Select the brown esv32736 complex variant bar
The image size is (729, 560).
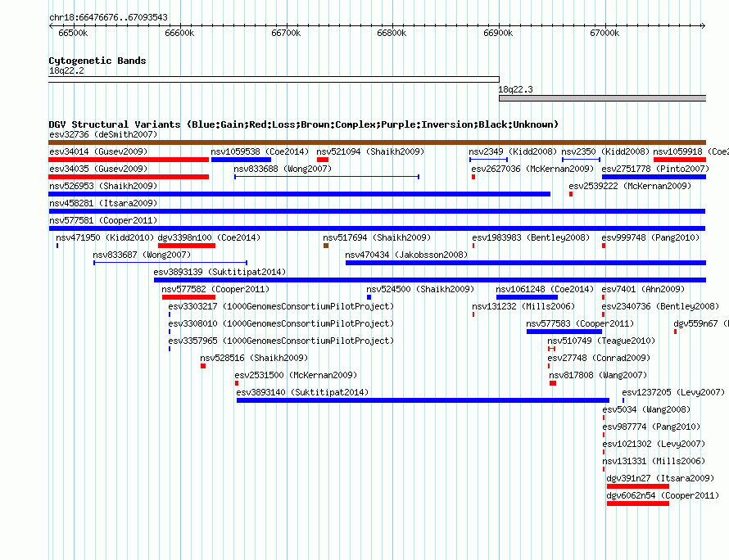[x=377, y=142]
